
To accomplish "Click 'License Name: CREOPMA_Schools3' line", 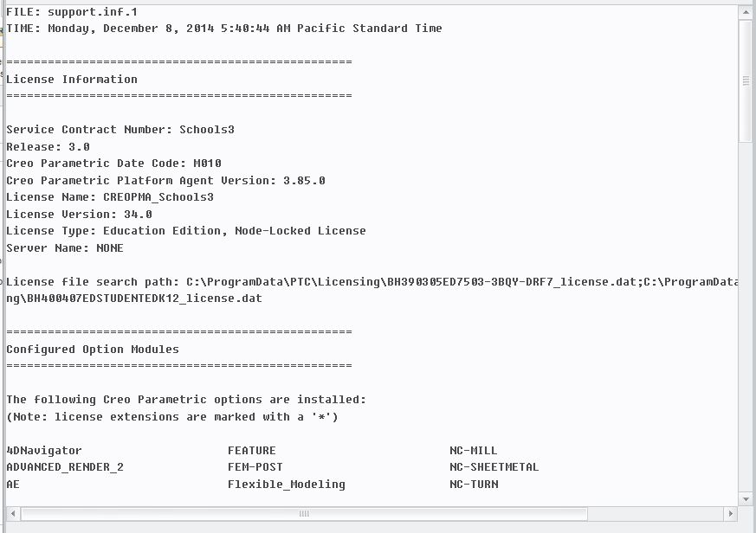I will pyautogui.click(x=110, y=197).
